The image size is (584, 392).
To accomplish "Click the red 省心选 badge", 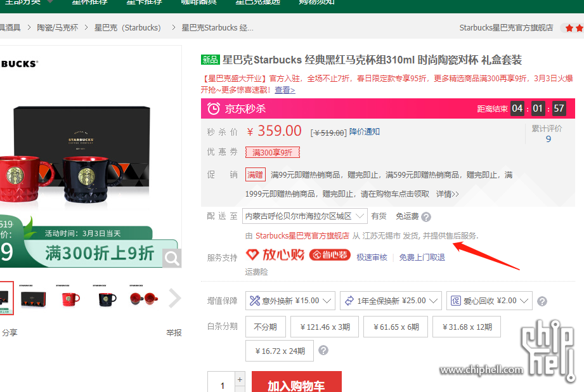I will tap(330, 255).
